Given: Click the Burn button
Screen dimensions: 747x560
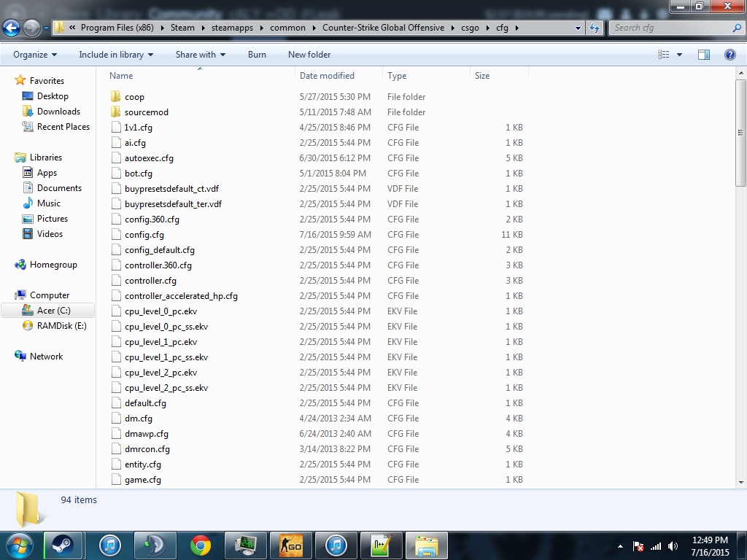Looking at the screenshot, I should 257,55.
